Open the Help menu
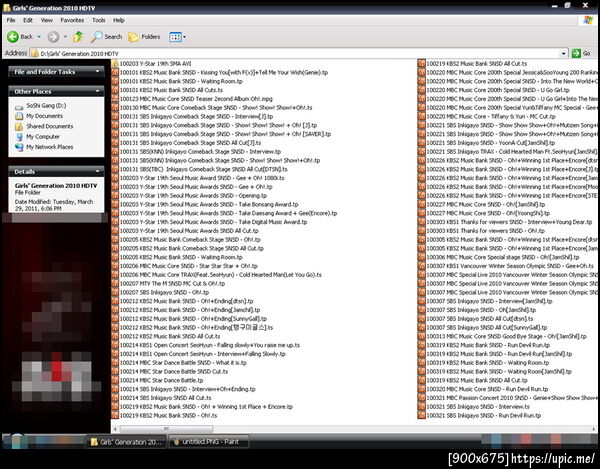The width and height of the screenshot is (600, 469). (119, 20)
